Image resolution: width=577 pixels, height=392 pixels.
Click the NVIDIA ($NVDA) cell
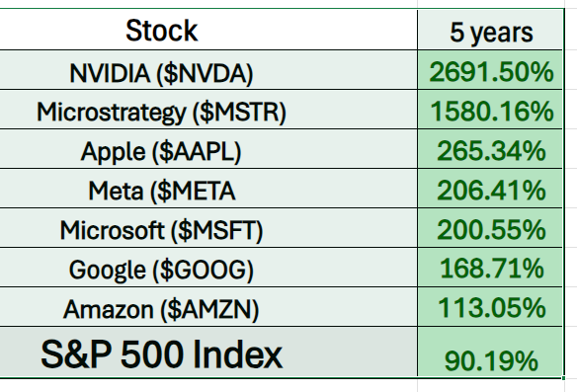[x=208, y=70]
